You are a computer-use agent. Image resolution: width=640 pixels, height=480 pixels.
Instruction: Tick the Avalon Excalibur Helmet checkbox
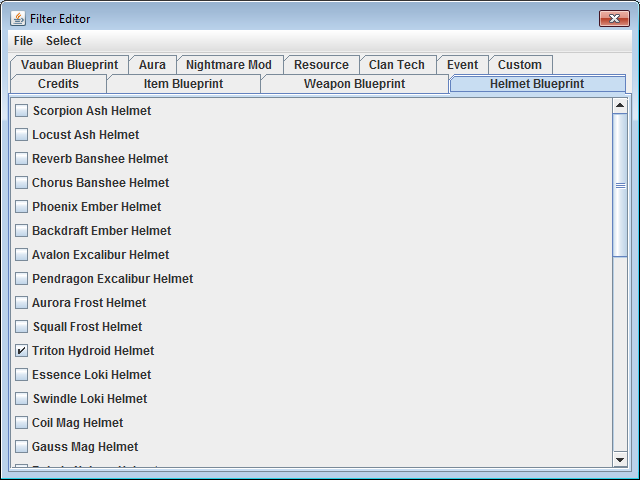point(22,255)
